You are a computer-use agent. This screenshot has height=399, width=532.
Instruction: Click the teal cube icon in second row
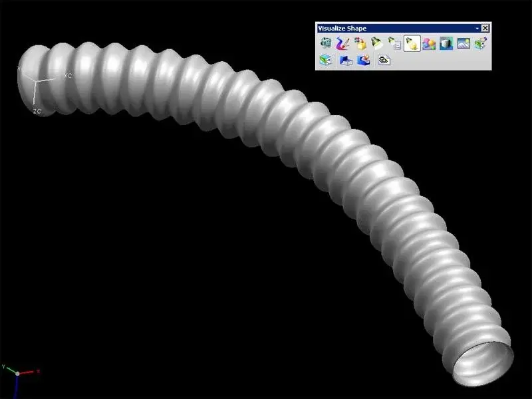click(326, 61)
